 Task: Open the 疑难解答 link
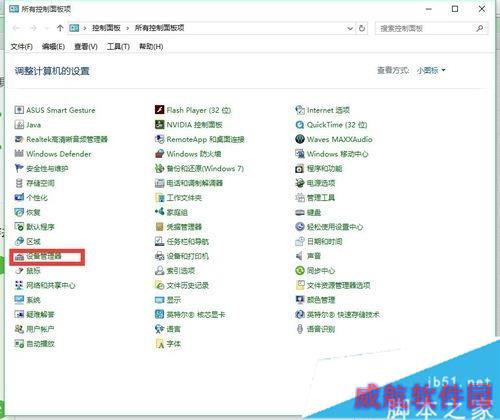tap(40, 314)
